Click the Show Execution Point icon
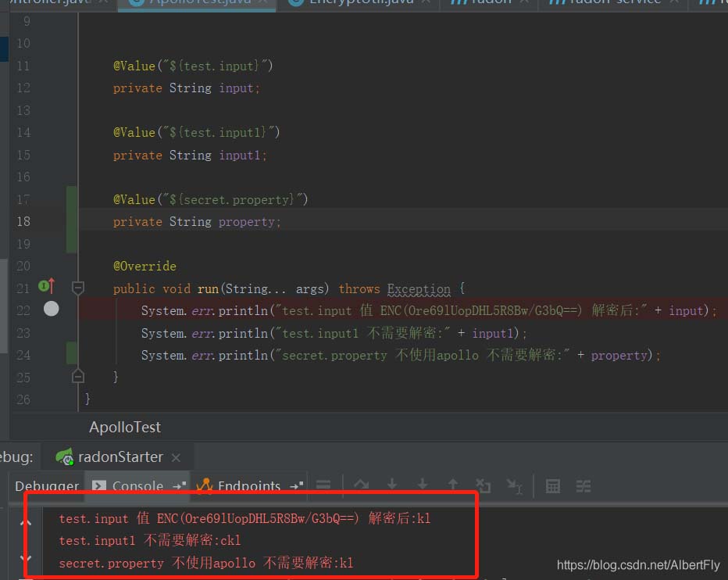 point(323,485)
